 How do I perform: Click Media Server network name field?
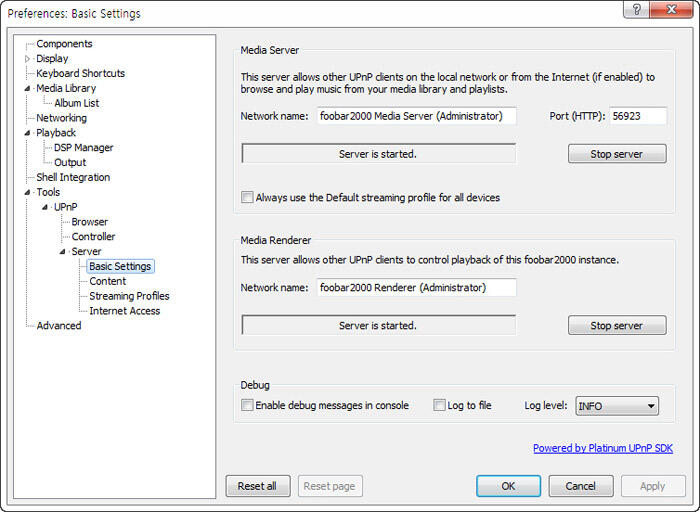tap(417, 116)
